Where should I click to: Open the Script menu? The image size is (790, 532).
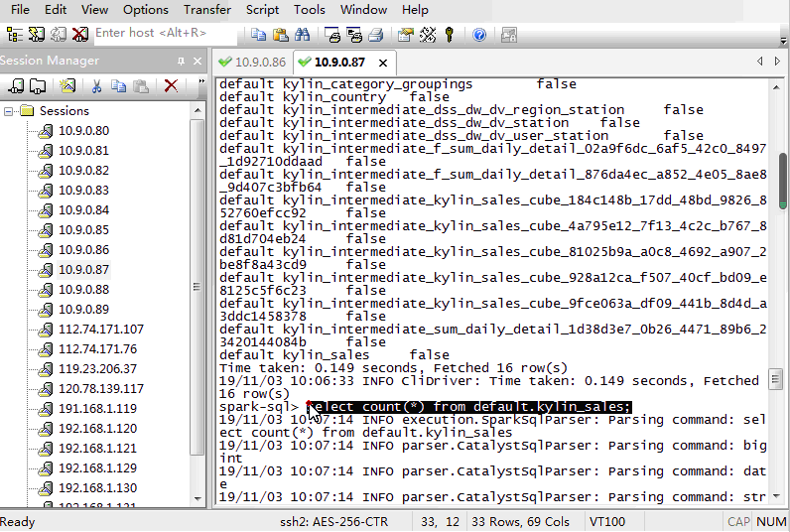262,10
